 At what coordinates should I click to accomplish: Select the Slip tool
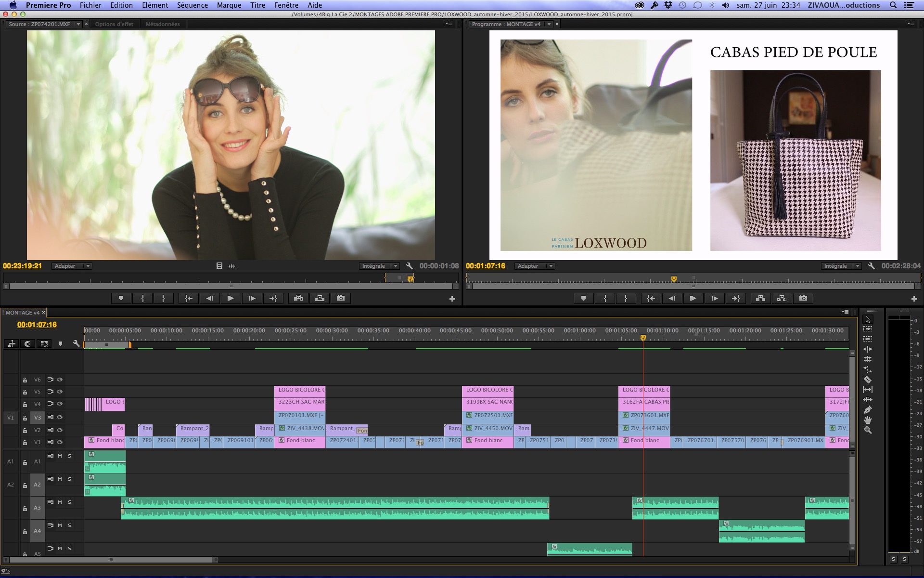pyautogui.click(x=868, y=390)
